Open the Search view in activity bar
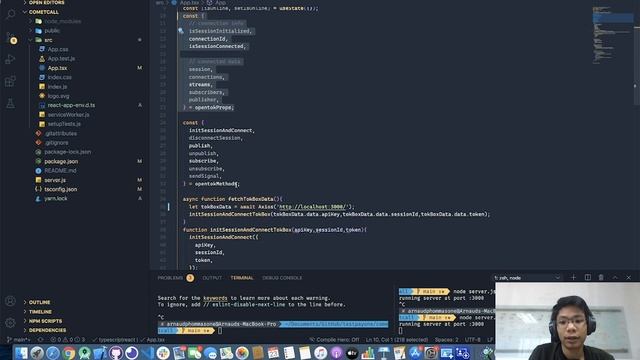 pyautogui.click(x=10, y=14)
